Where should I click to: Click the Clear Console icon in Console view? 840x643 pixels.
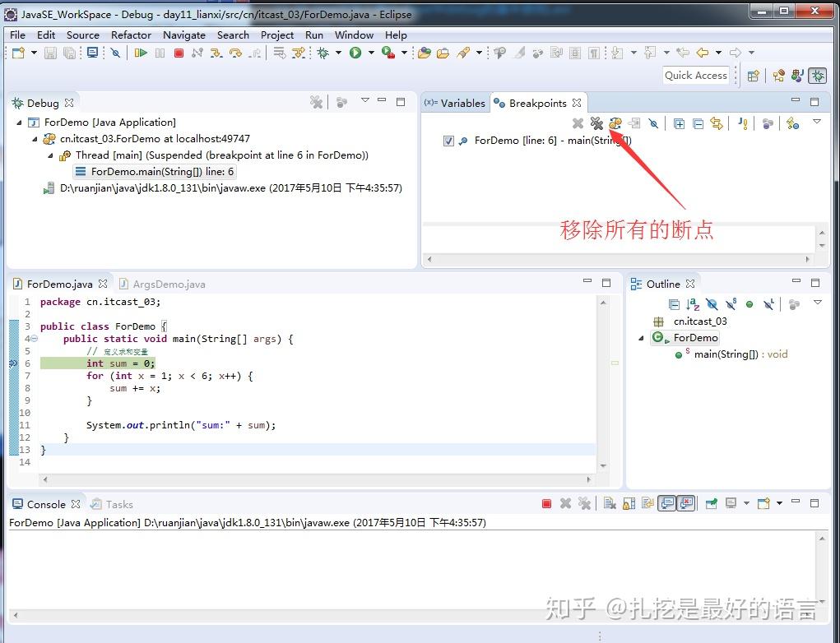pyautogui.click(x=609, y=503)
